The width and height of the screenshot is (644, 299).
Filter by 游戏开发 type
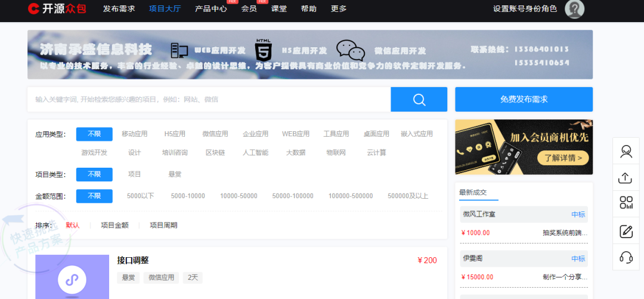94,153
